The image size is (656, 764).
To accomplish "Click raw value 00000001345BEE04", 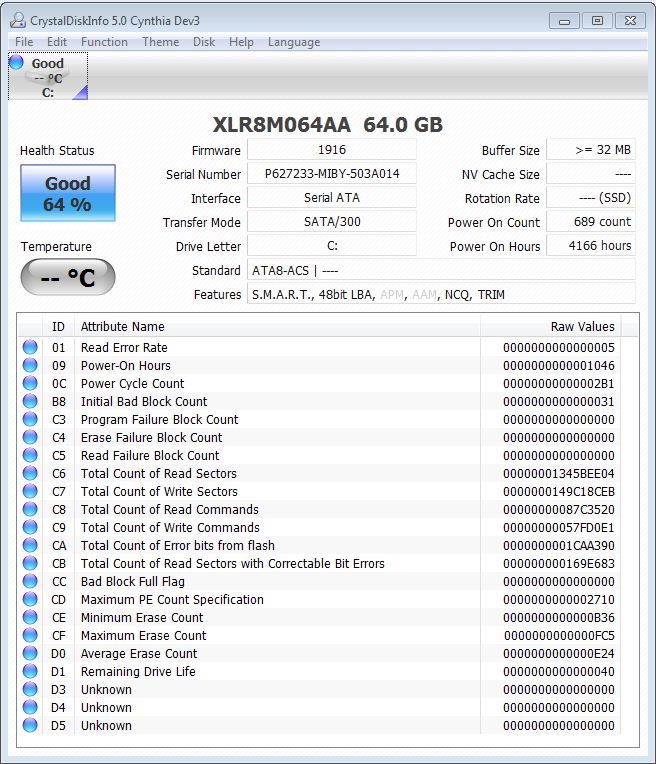I will click(x=559, y=473).
